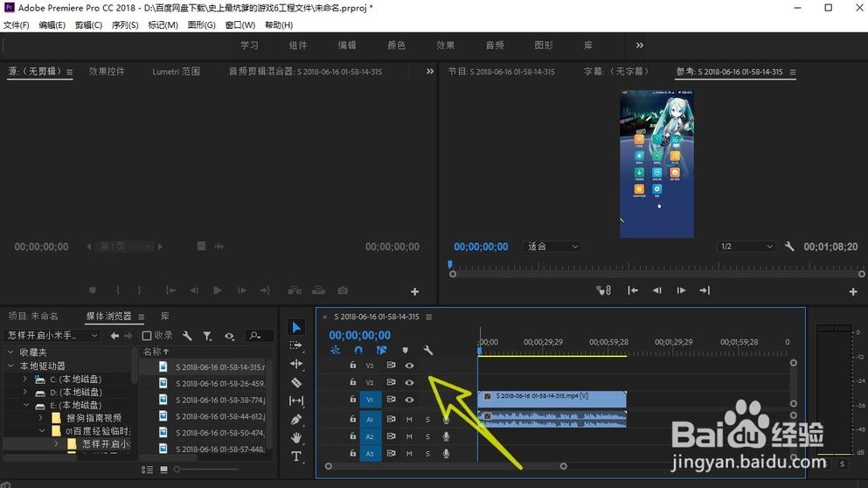This screenshot has height=488, width=868.
Task: Select the Type (T) tool
Action: (x=296, y=457)
